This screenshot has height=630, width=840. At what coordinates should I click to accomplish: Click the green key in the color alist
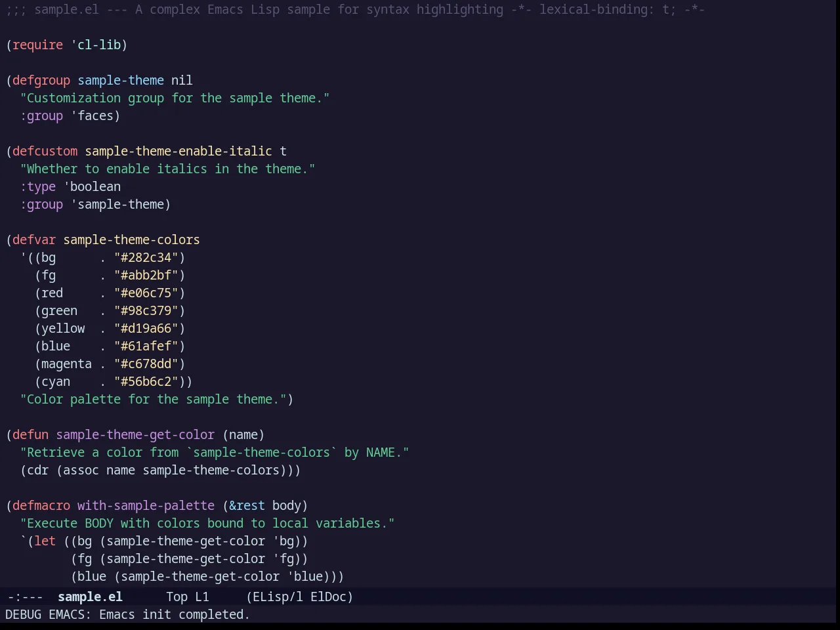click(60, 310)
